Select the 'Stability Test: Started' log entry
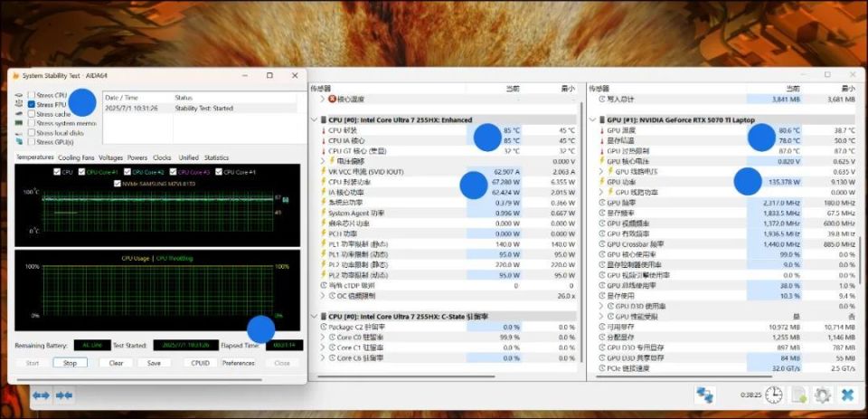 pyautogui.click(x=200, y=108)
